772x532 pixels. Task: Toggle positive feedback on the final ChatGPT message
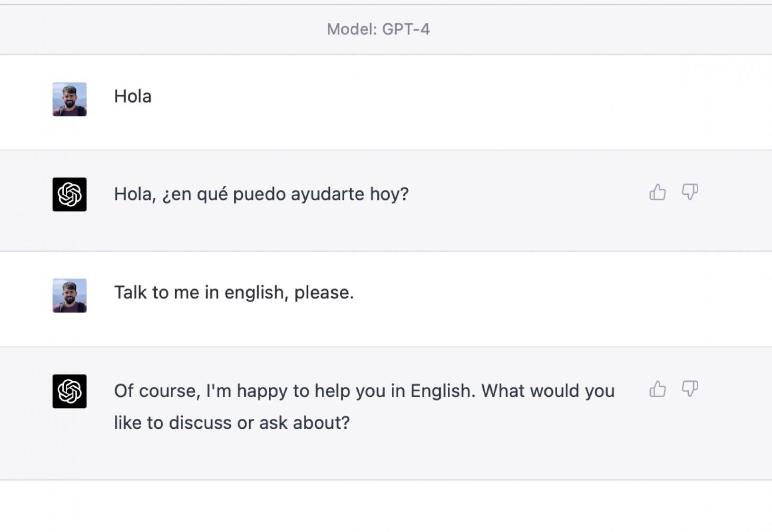coord(658,389)
